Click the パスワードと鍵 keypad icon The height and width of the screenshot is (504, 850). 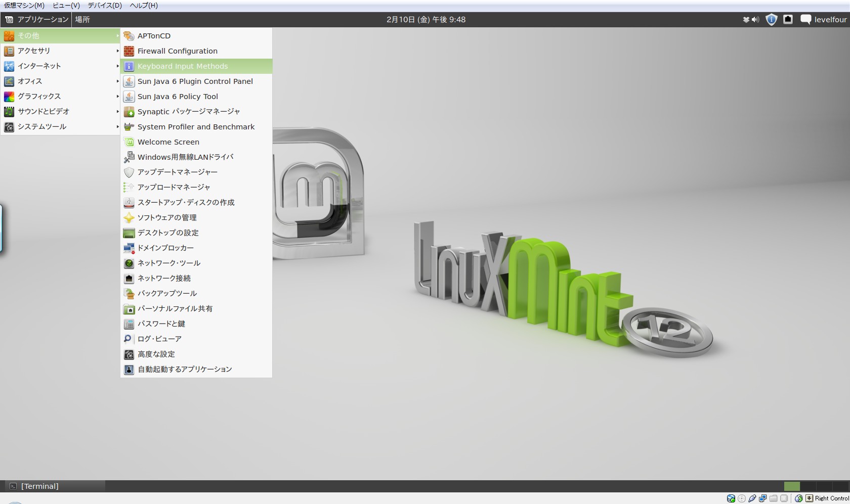(129, 324)
